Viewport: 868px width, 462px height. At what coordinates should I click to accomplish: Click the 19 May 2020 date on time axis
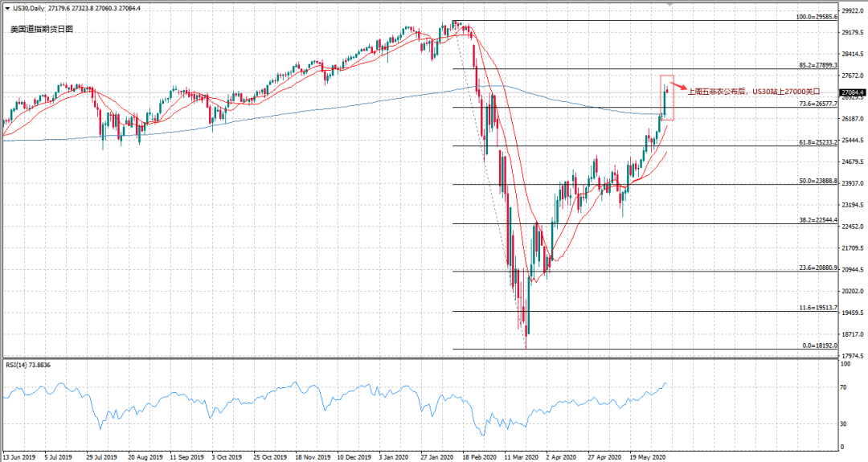[647, 456]
